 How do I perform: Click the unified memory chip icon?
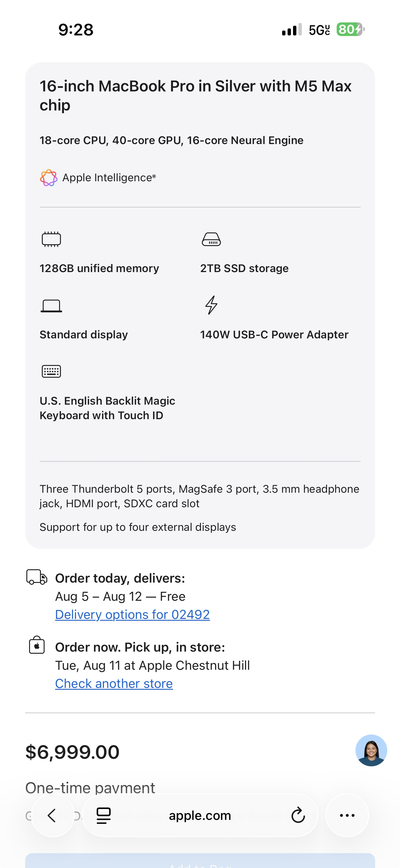(x=51, y=239)
